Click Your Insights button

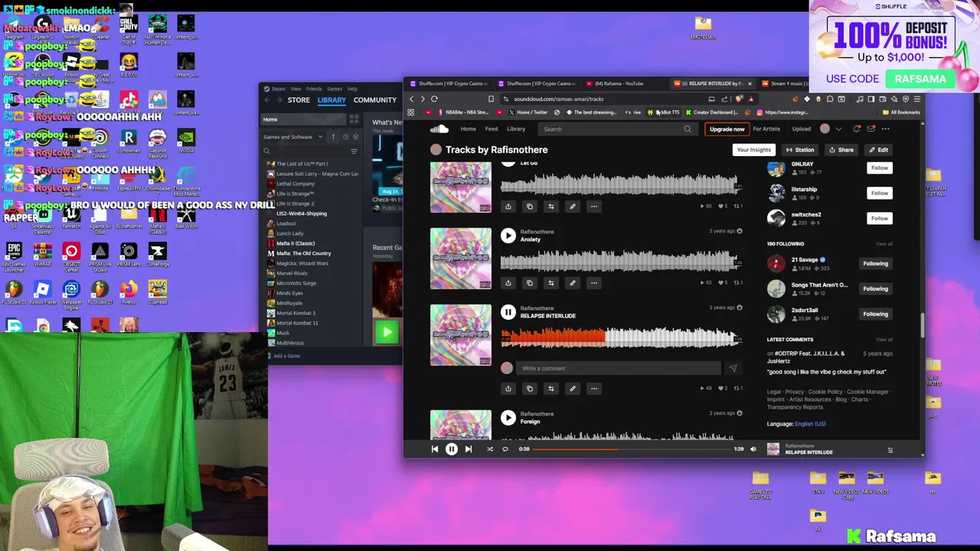(753, 150)
